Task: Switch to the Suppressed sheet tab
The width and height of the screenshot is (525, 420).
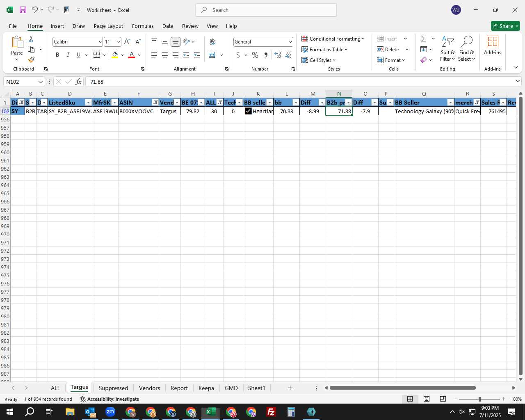Action: (x=113, y=388)
